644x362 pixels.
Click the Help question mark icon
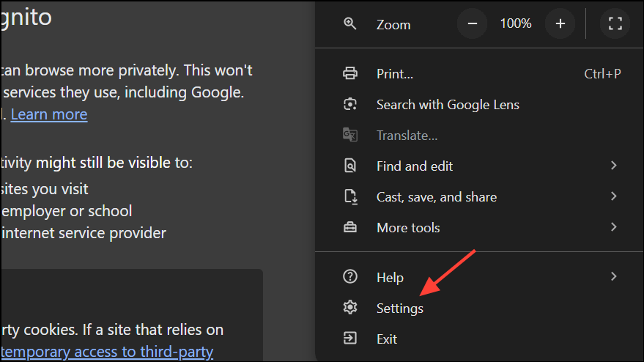(x=350, y=276)
